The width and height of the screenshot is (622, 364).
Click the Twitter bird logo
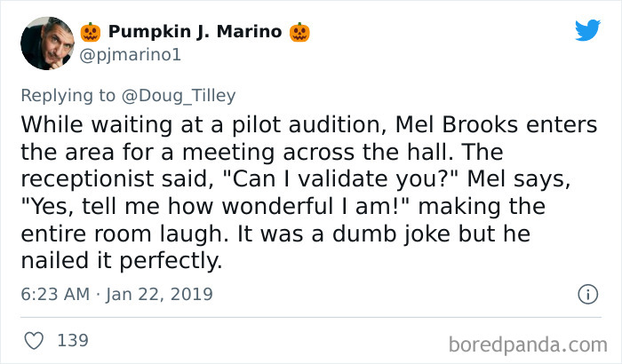tap(587, 31)
